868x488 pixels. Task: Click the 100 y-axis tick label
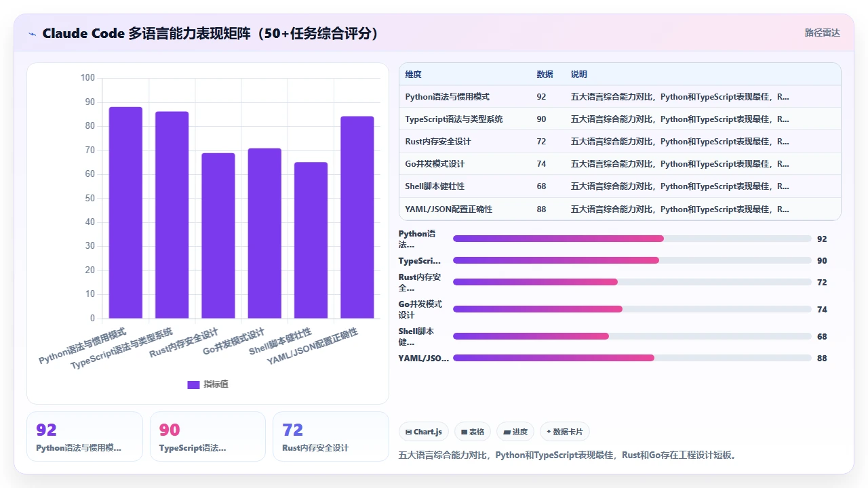[87, 78]
